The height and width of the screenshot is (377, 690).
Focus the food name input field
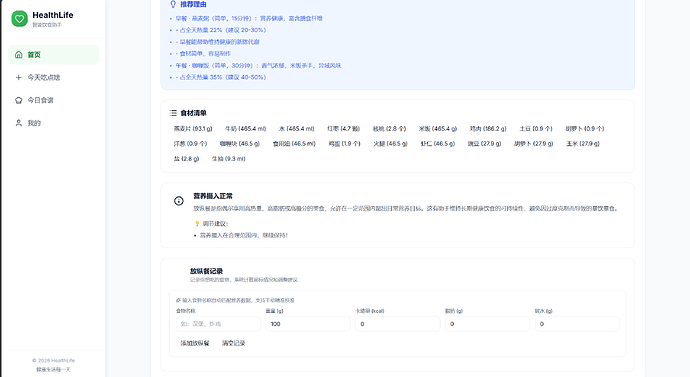click(218, 324)
